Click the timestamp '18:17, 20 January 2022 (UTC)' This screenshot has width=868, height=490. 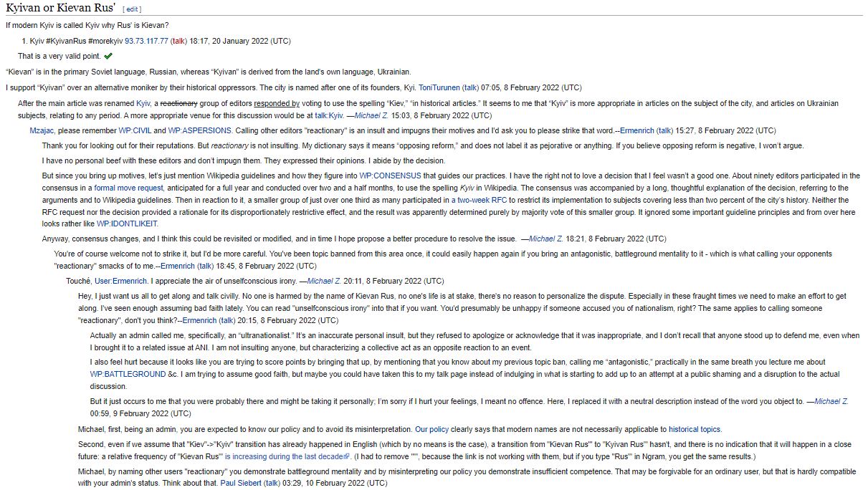[240, 41]
